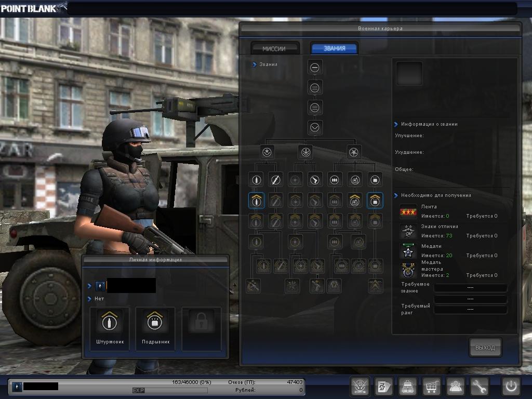Select the double-chevron explosive pack rank
This screenshot has height=399, width=532.
coord(375,221)
